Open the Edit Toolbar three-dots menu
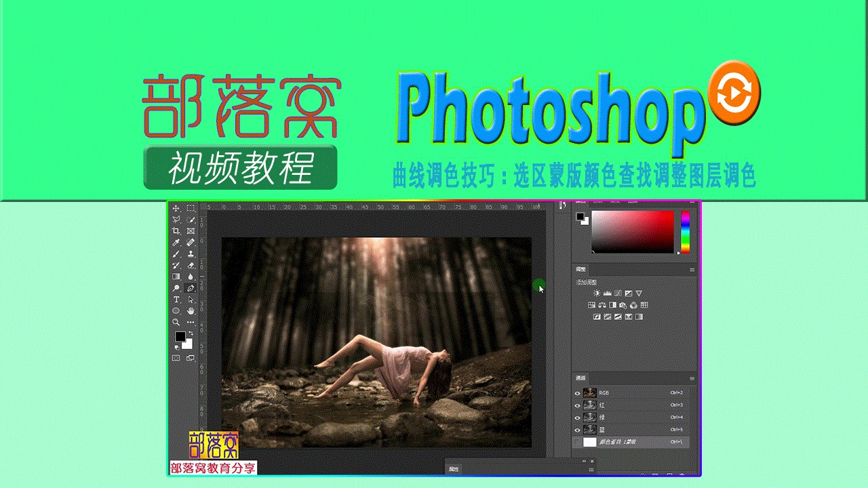 pos(191,323)
